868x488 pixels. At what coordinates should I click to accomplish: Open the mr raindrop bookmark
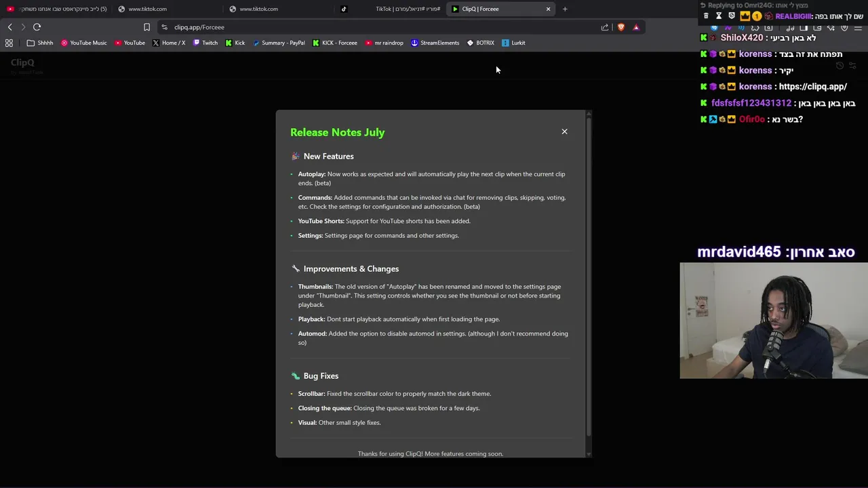pos(384,43)
